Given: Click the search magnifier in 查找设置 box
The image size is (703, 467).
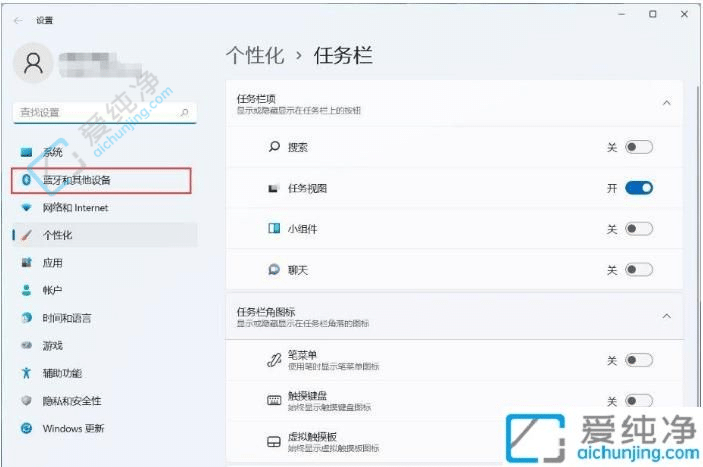Looking at the screenshot, I should [184, 112].
